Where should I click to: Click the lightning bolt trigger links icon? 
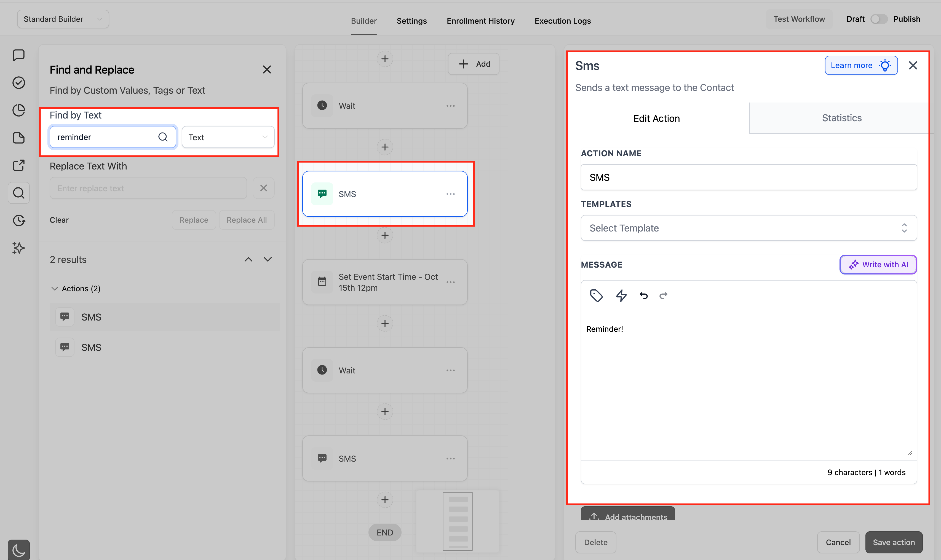(x=621, y=295)
